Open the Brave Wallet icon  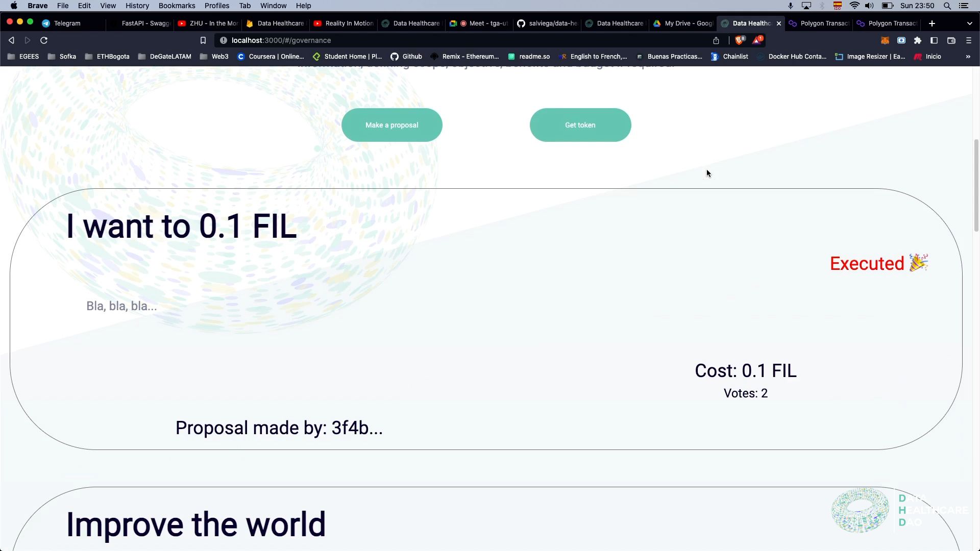click(951, 40)
